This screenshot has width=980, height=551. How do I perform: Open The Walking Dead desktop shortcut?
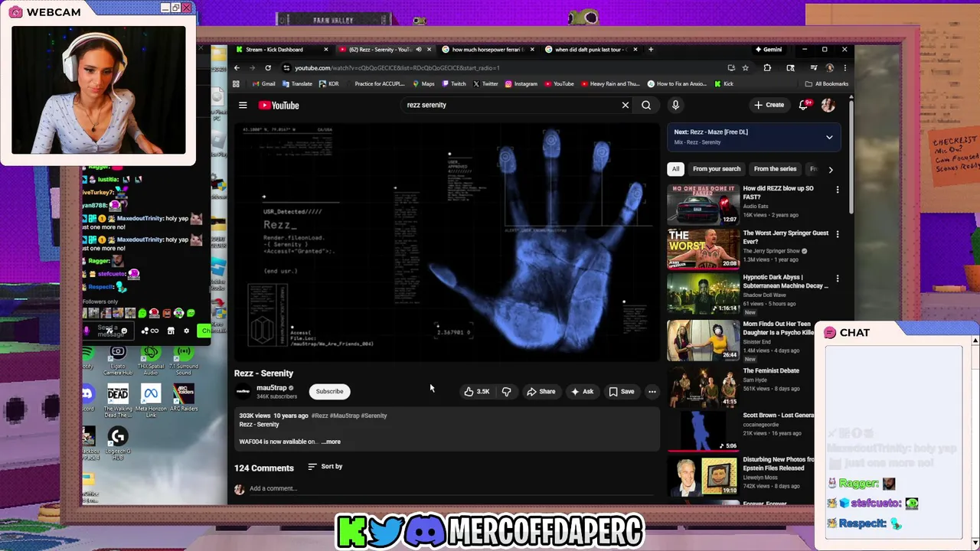(x=118, y=402)
